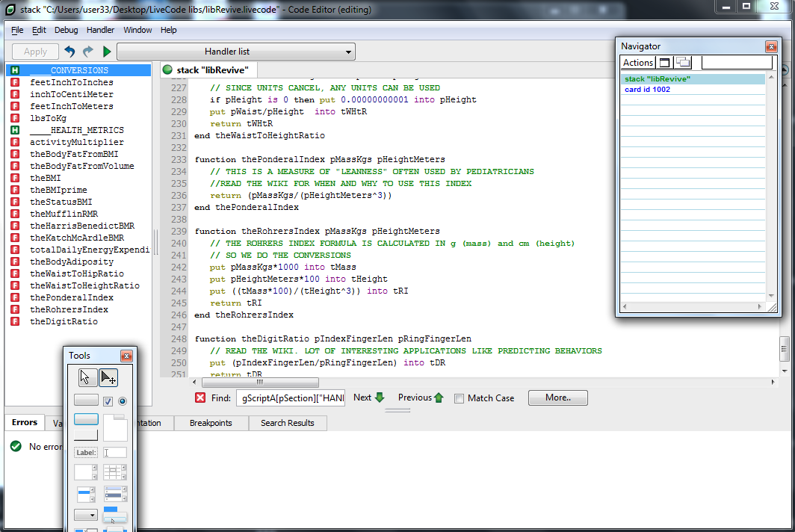Pick the scrolling field object in Tools
This screenshot has height=532, width=795.
point(86,472)
